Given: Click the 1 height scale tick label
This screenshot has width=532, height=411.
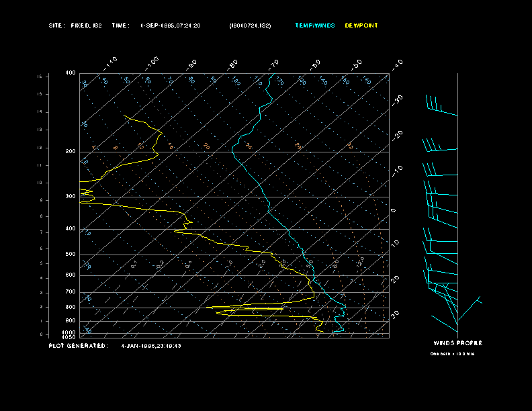Looking at the screenshot, I should point(42,321).
